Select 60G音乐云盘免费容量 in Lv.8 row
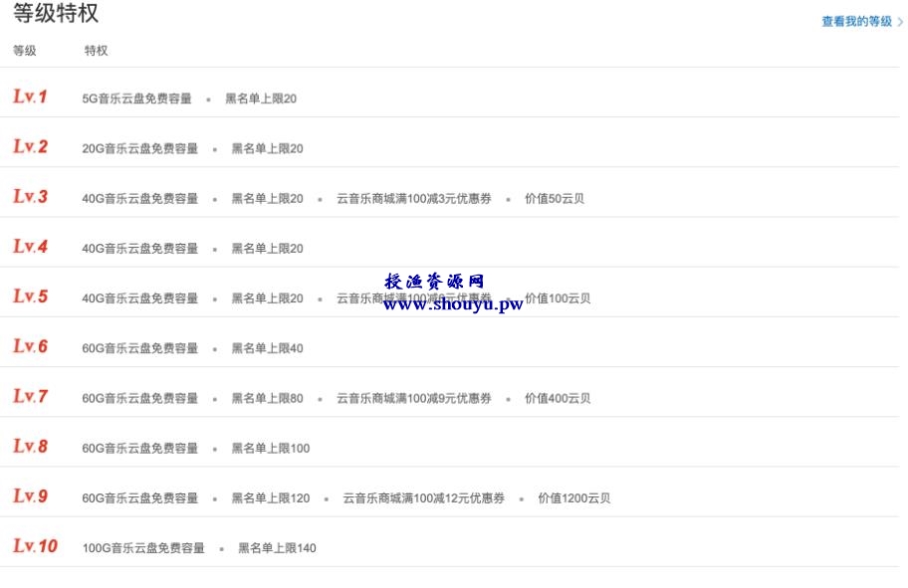The width and height of the screenshot is (908, 588). 139,448
